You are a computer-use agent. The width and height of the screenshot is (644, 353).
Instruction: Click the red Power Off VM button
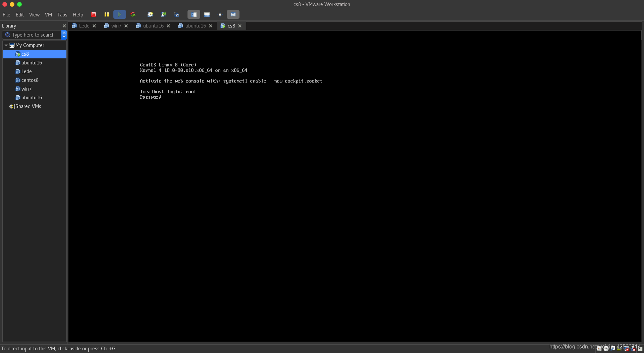(x=94, y=14)
